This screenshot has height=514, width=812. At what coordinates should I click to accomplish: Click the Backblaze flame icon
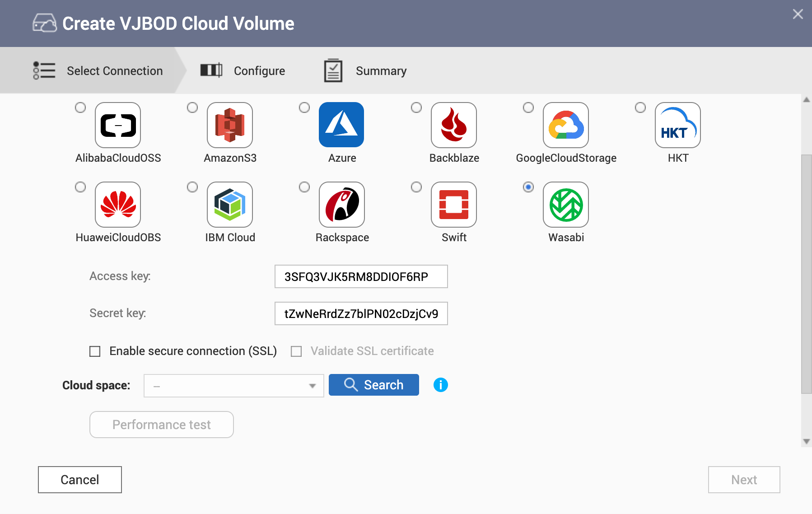(x=454, y=125)
